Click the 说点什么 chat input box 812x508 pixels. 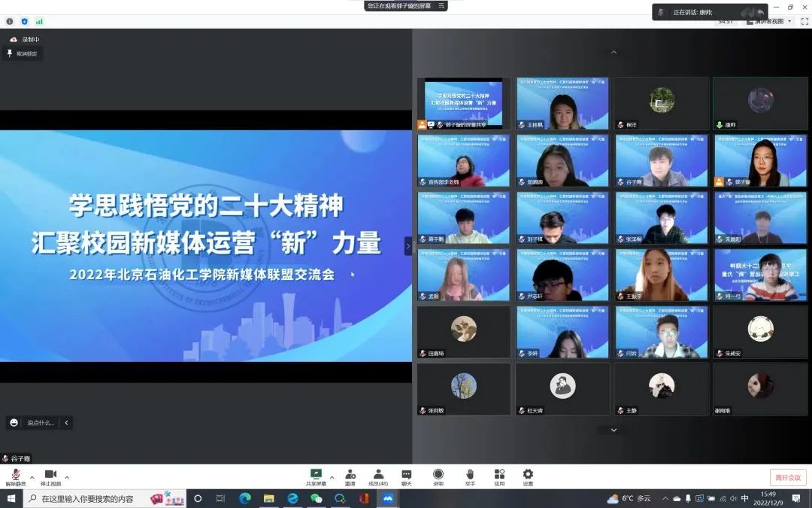(40, 423)
